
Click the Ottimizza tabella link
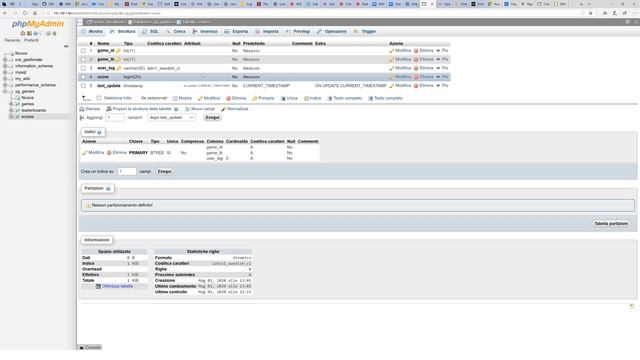pyautogui.click(x=118, y=287)
